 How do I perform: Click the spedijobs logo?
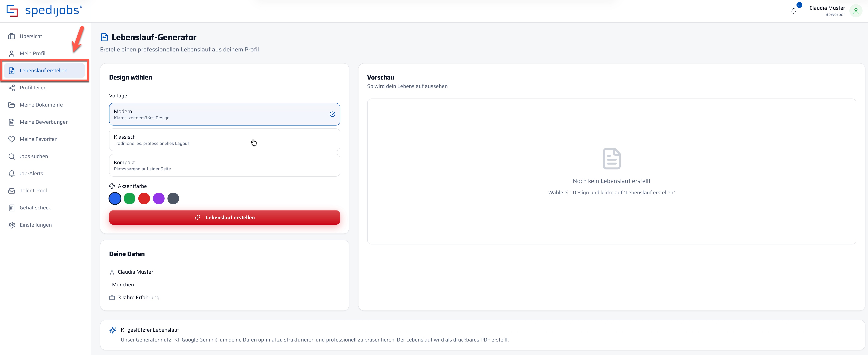click(x=44, y=10)
